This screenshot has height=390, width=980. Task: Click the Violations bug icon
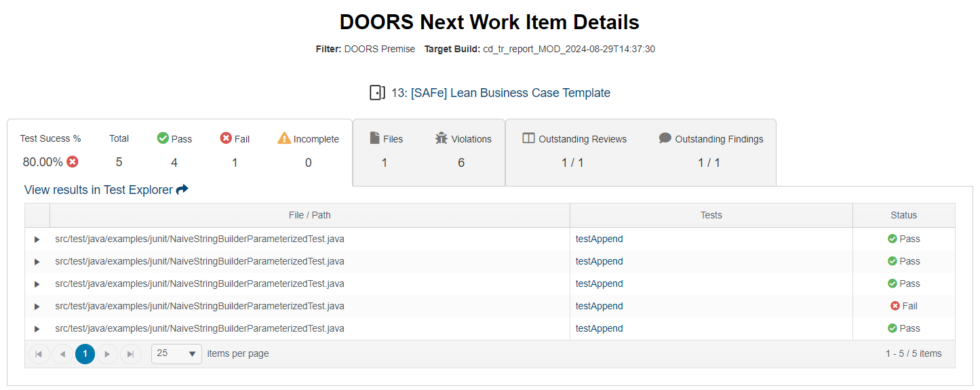point(442,138)
